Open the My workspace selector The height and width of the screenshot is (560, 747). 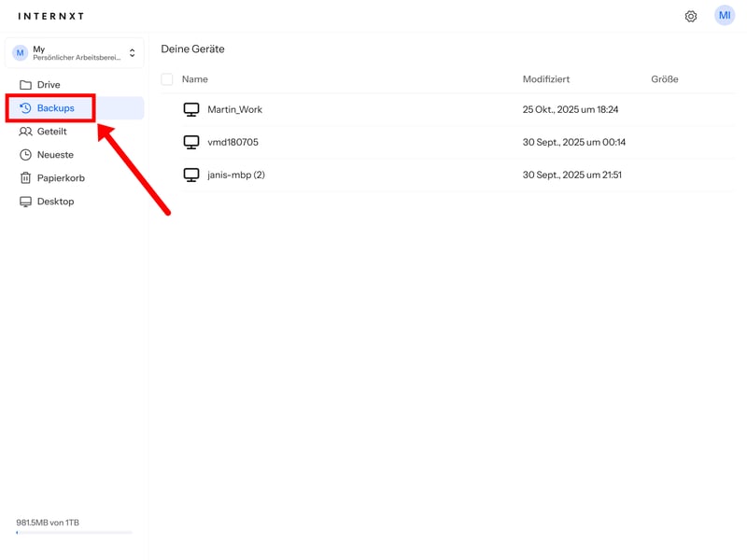(x=75, y=53)
